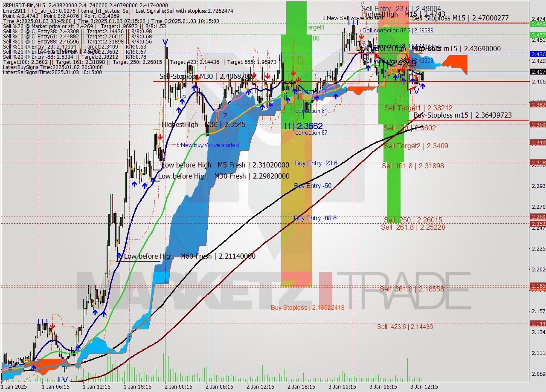This screenshot has width=546, height=392.
Task: Click '1 Jan 06:15' on time axis
Action: point(55,387)
